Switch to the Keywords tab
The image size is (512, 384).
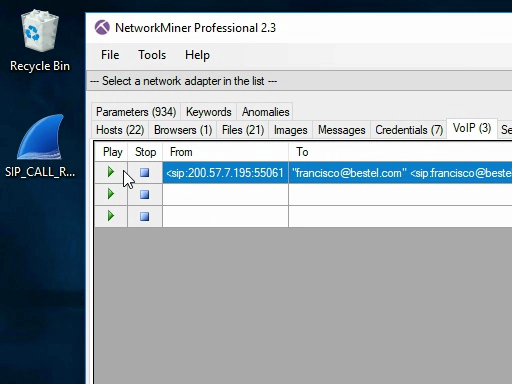[209, 112]
